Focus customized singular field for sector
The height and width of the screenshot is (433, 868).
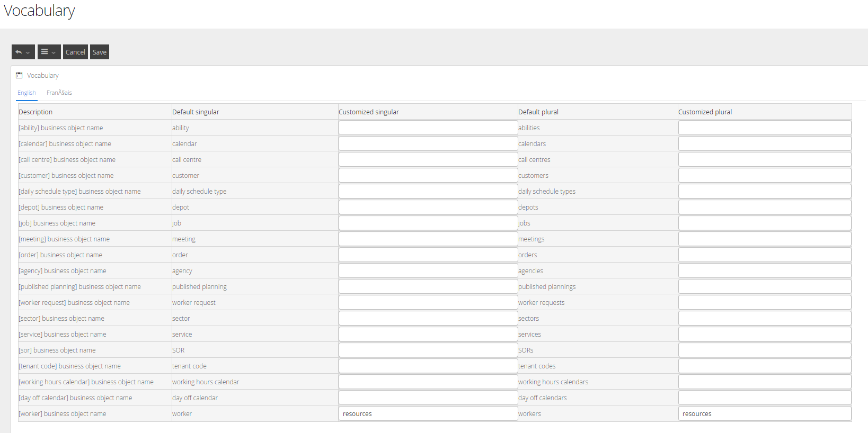coord(428,318)
